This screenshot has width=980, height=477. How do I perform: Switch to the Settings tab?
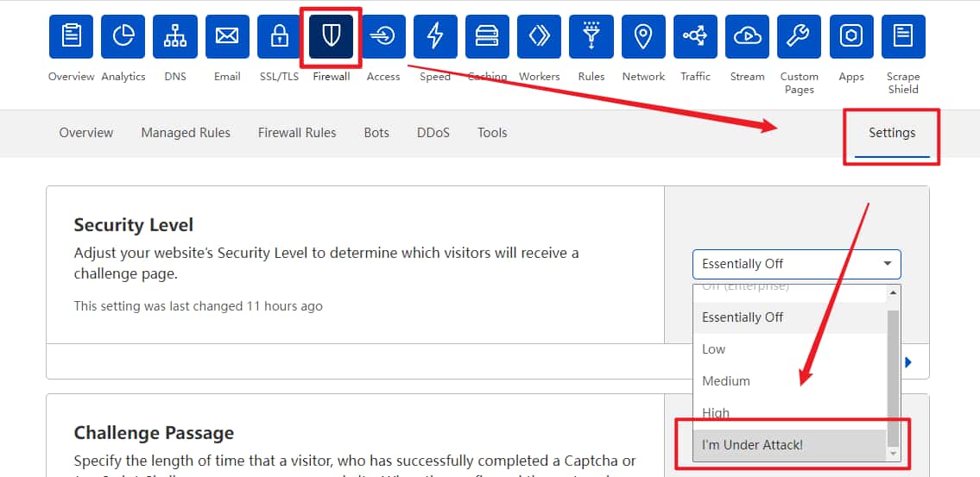pos(892,133)
